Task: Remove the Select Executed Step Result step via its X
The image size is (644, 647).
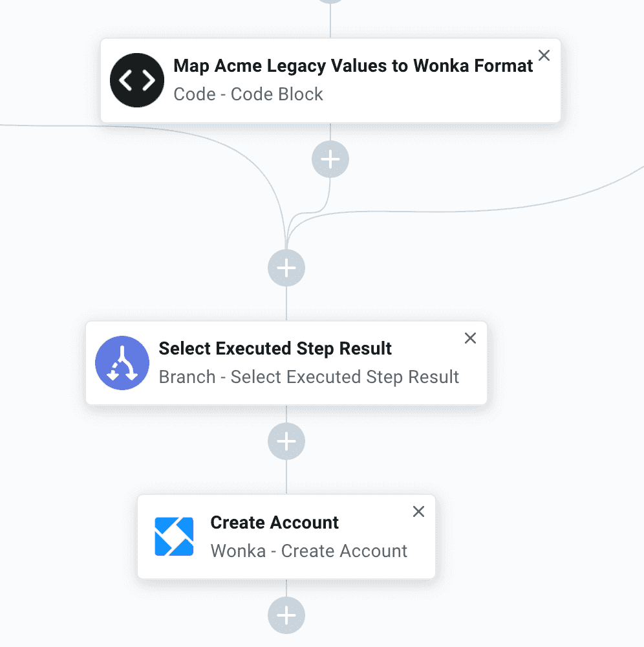Action: 471,338
